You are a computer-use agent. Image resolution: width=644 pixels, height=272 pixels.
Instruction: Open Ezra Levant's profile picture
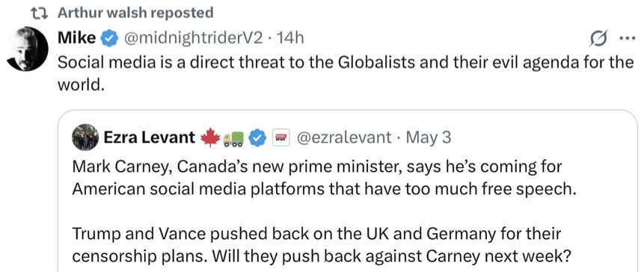(85, 137)
